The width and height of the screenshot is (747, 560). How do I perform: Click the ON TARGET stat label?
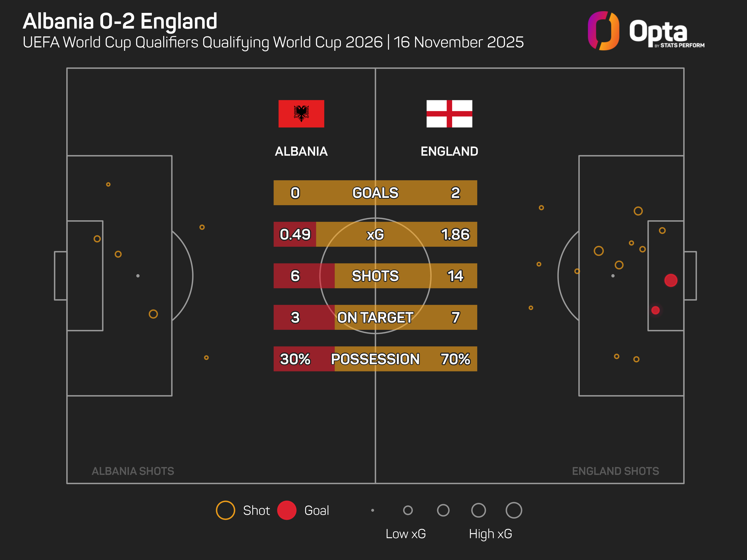[375, 317]
